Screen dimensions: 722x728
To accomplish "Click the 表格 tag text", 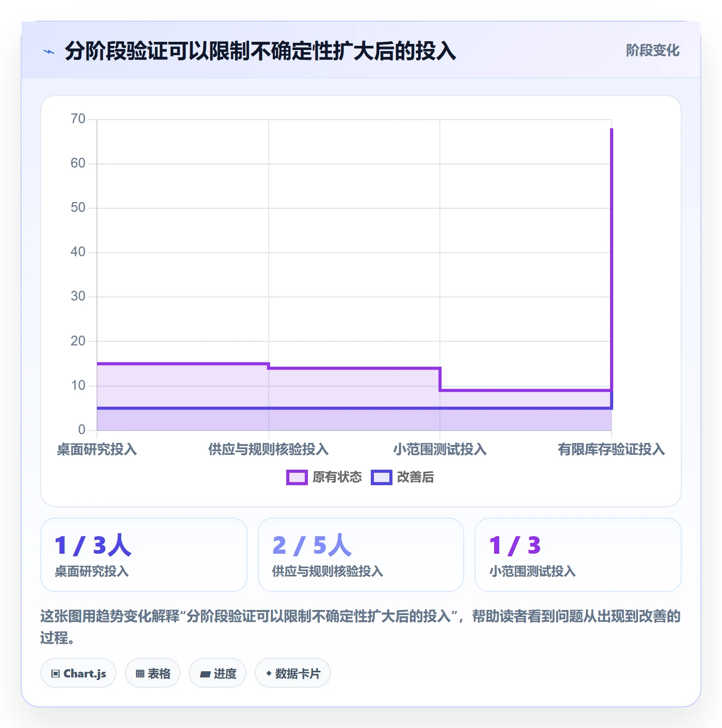I will 159,674.
